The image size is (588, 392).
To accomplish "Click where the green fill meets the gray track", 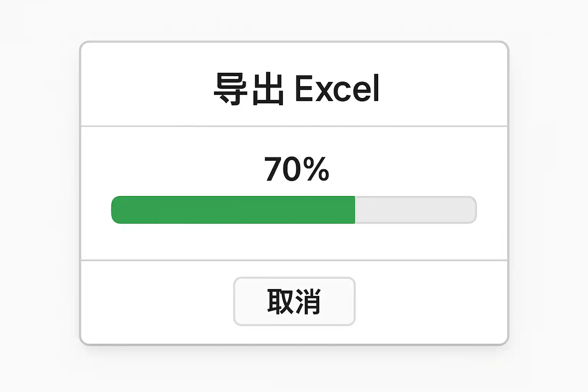I will (x=355, y=210).
